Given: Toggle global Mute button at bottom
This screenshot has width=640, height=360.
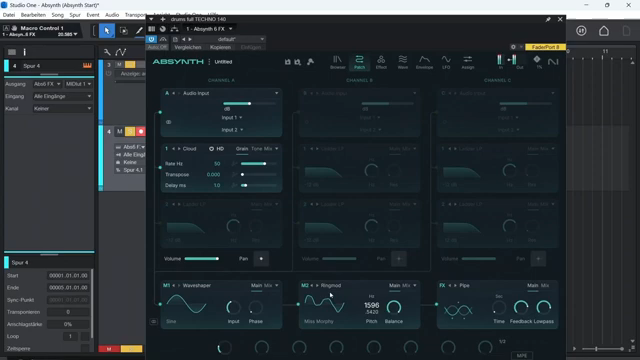Looking at the screenshot, I should point(109,349).
